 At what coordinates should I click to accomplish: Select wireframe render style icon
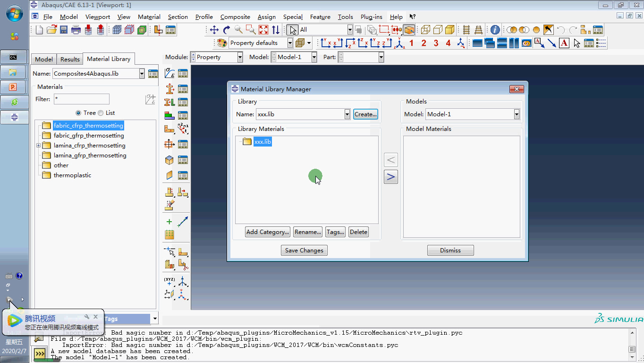click(425, 30)
